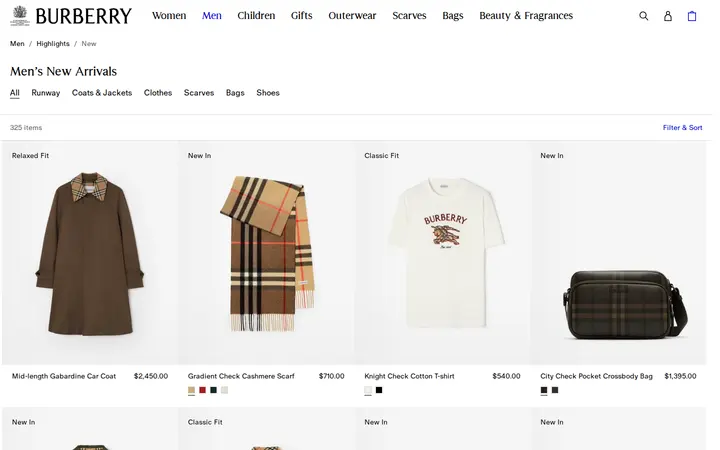Open the search magnifier icon
This screenshot has height=450, width=720.
(x=644, y=16)
